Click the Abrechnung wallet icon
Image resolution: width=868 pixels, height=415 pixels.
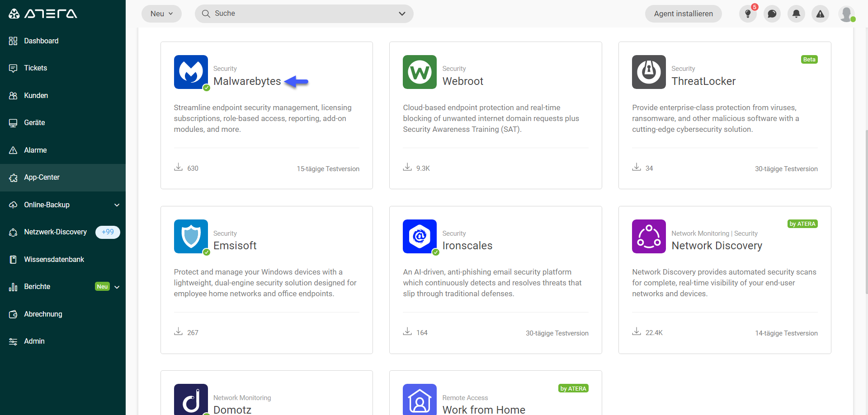(13, 314)
